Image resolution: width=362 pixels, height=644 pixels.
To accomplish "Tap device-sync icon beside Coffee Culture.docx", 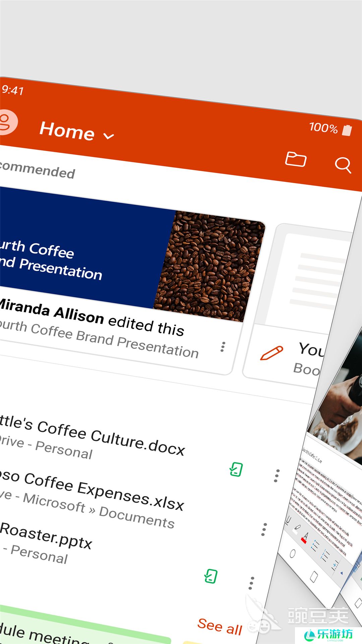I will click(x=236, y=469).
